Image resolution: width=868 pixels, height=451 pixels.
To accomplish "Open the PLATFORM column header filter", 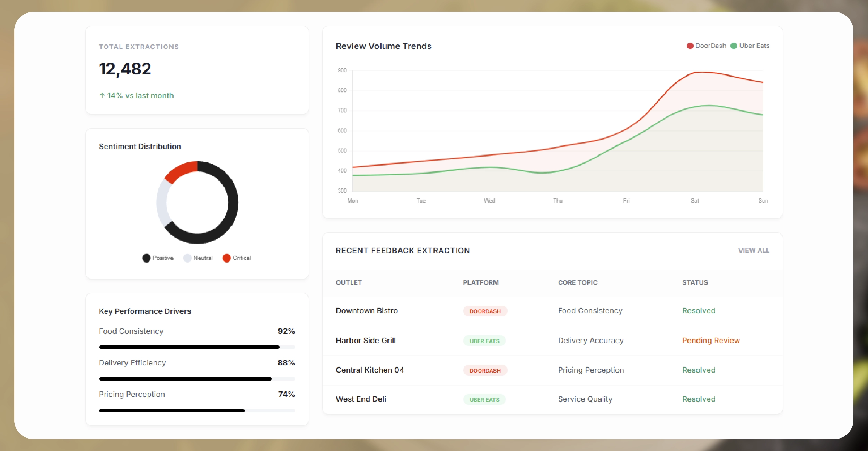I will coord(481,283).
